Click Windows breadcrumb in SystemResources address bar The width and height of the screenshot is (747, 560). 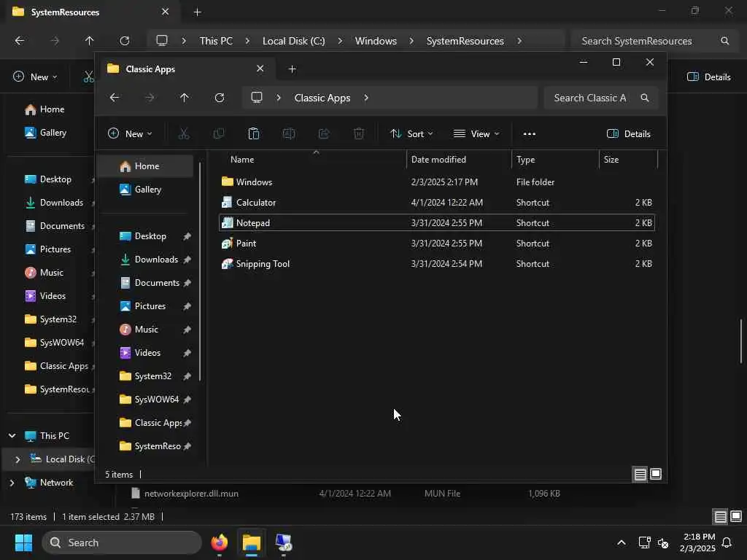376,41
